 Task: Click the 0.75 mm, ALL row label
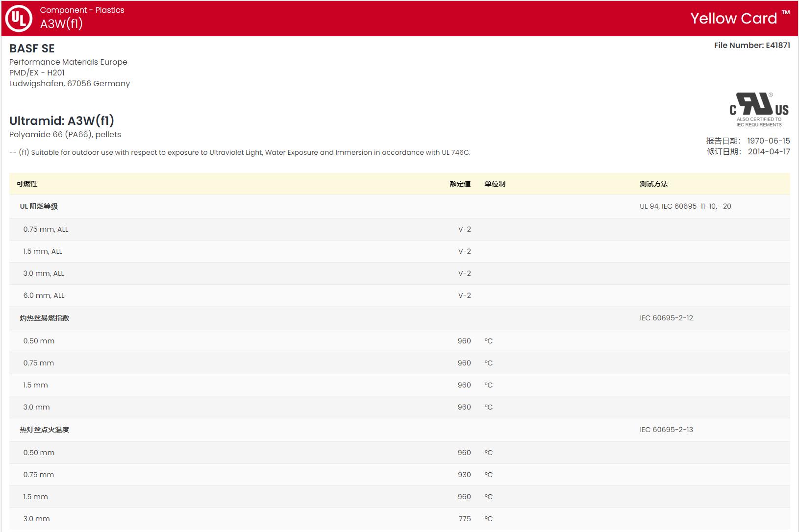pyautogui.click(x=46, y=229)
